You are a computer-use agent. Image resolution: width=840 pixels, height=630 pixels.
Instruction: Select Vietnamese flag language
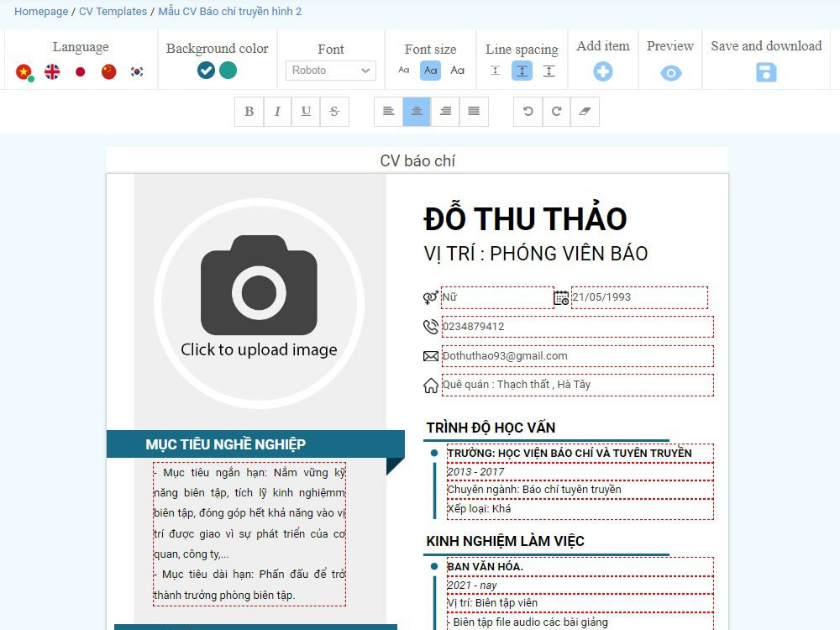click(24, 71)
